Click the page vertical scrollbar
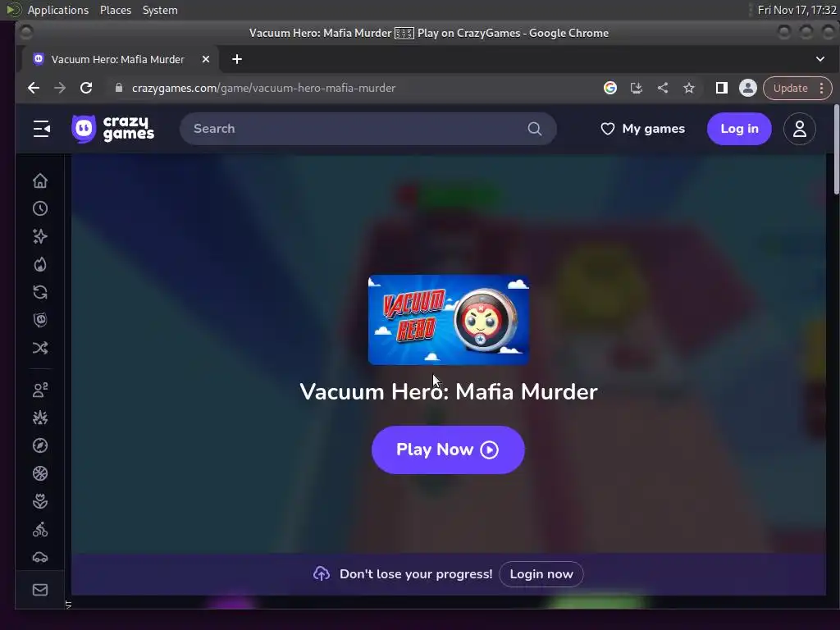 (x=836, y=150)
